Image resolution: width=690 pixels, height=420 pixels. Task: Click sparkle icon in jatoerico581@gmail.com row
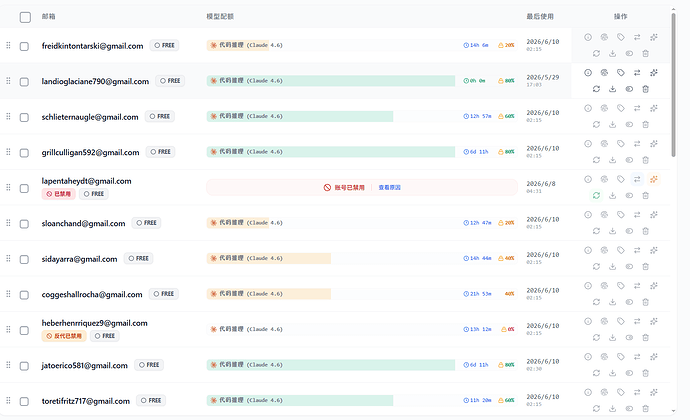point(654,357)
